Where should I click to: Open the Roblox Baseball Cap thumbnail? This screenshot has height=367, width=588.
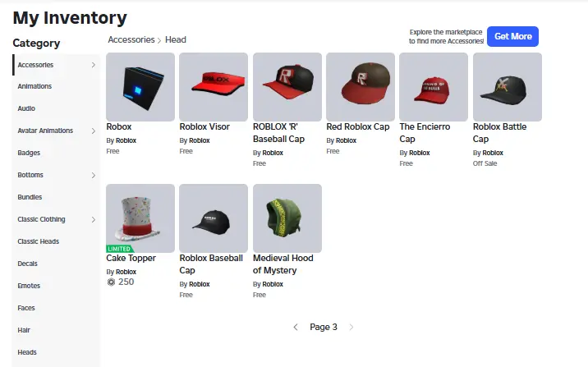pos(214,218)
